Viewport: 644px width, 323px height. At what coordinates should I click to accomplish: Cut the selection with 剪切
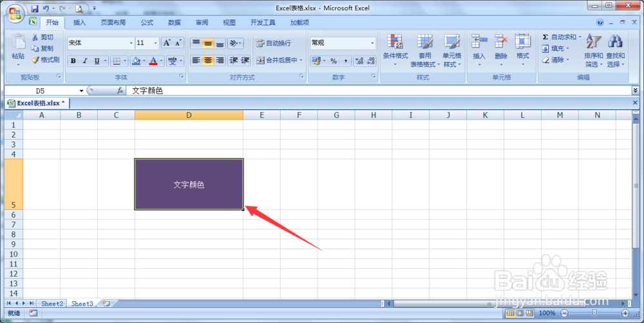[43, 37]
